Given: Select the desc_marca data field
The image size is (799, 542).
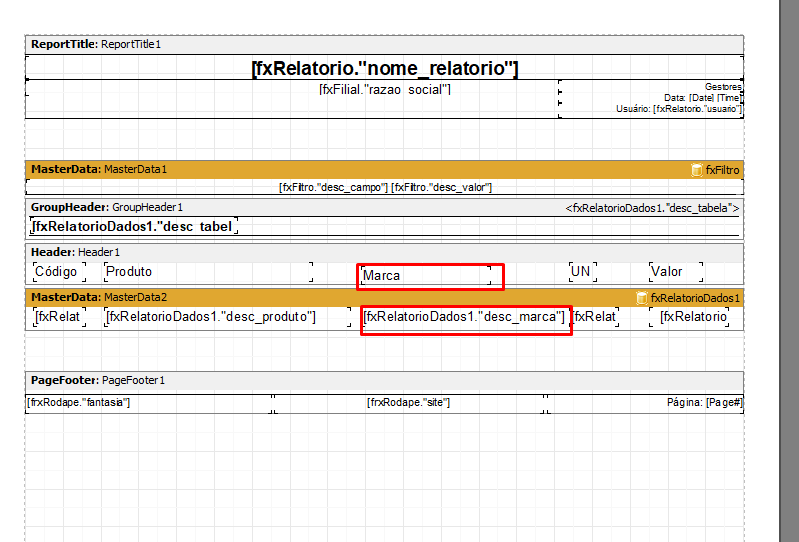Looking at the screenshot, I should tap(464, 318).
